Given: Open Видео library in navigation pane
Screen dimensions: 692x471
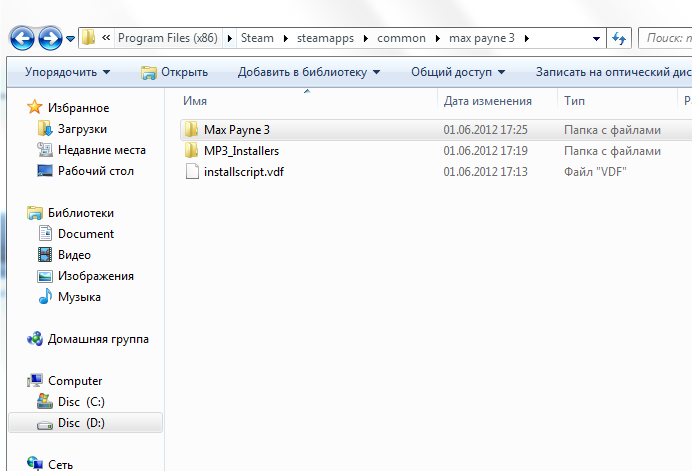Looking at the screenshot, I should pyautogui.click(x=74, y=255).
